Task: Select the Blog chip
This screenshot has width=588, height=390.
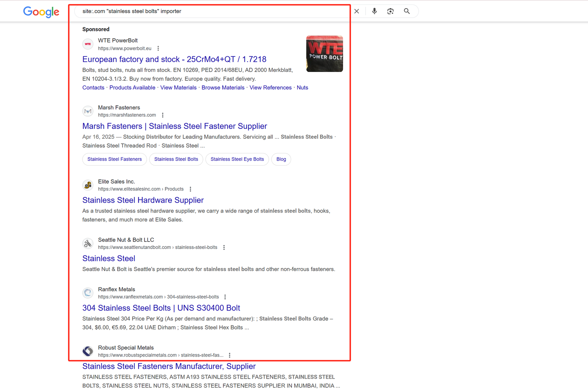Action: [x=281, y=159]
